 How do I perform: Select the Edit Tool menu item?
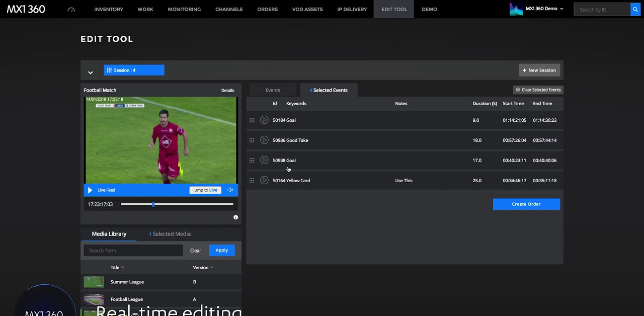pos(394,9)
